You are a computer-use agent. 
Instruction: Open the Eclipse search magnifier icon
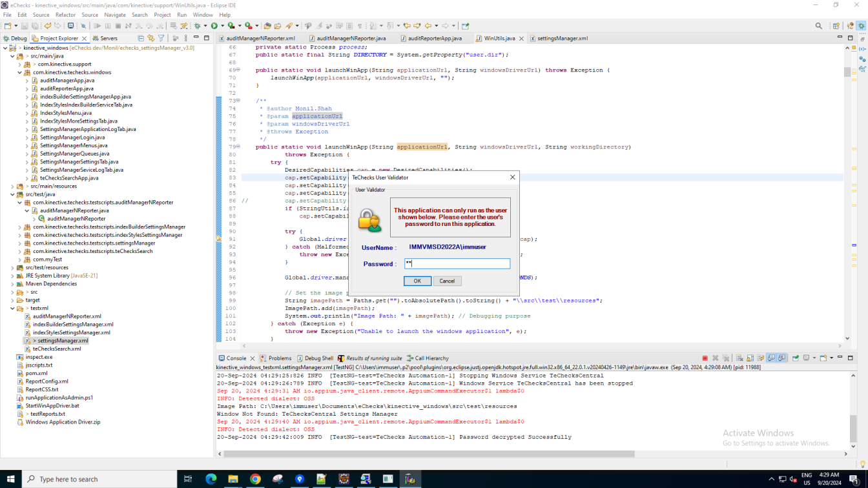coord(819,26)
